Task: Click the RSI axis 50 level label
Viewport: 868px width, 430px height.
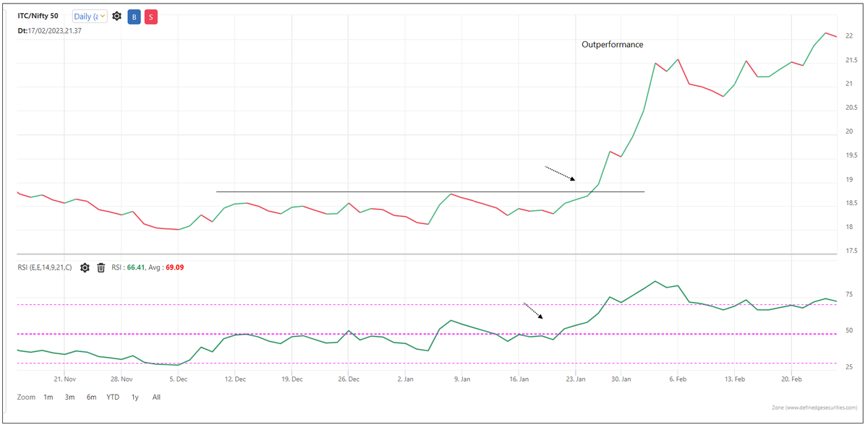Action: [848, 331]
